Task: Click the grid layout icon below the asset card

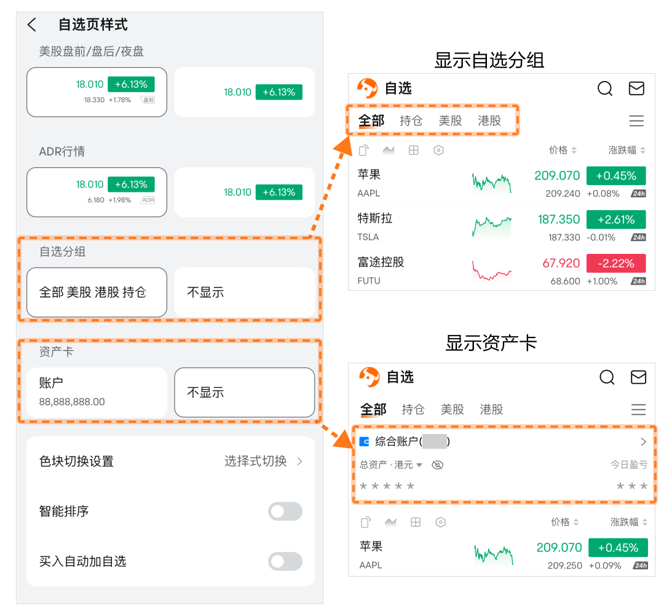Action: point(416,522)
